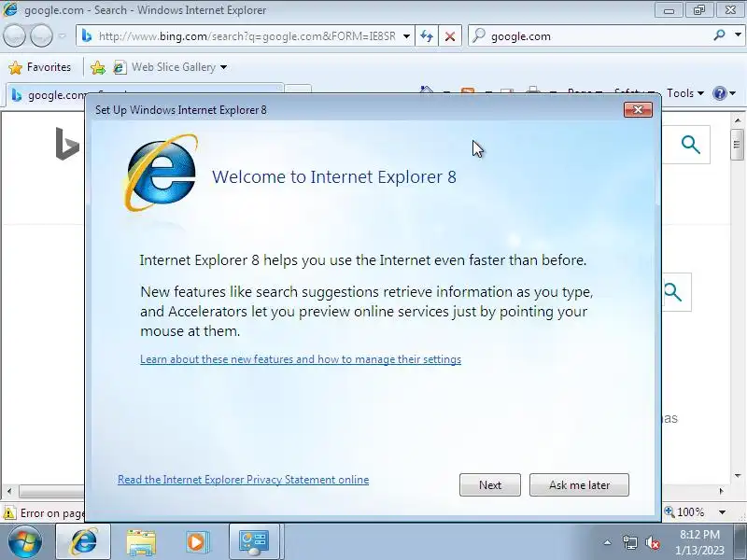Image resolution: width=747 pixels, height=560 pixels.
Task: Open the Web Slice Gallery dropdown
Action: click(223, 67)
